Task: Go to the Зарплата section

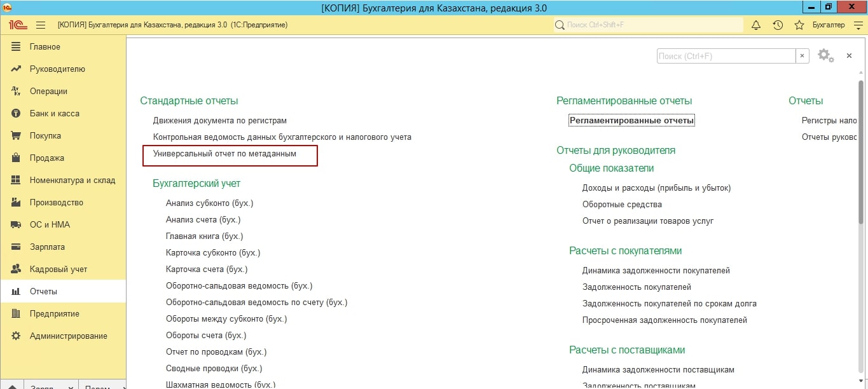Action: point(47,247)
